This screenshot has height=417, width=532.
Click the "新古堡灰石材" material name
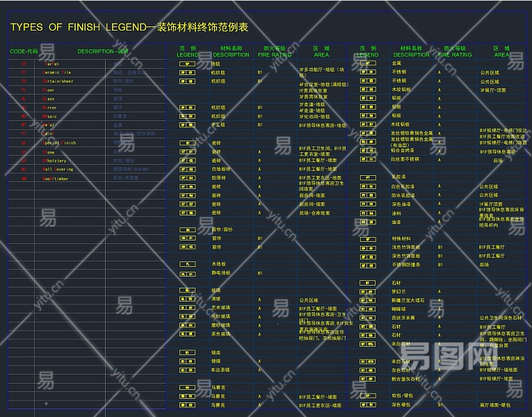point(405,379)
